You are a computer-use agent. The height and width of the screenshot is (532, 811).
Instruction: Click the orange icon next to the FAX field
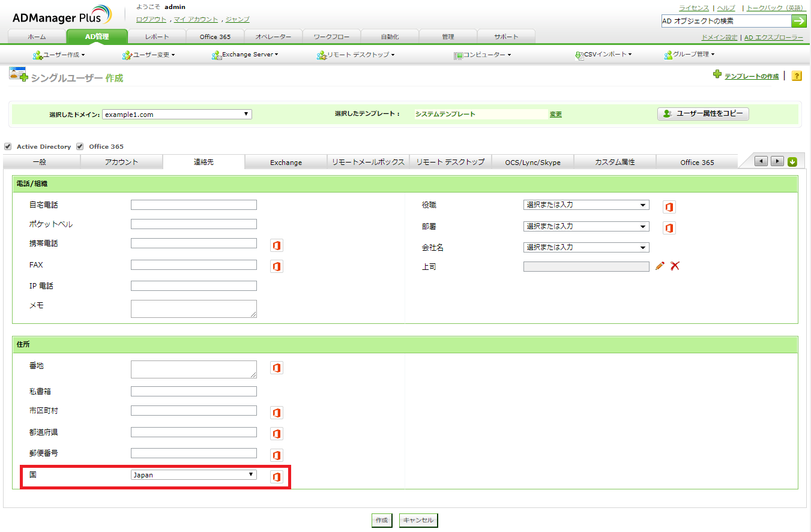(276, 266)
